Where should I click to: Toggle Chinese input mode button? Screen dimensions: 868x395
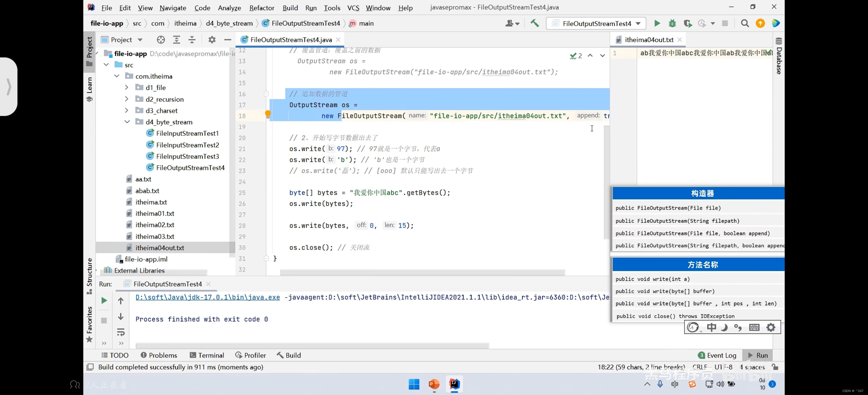(x=711, y=327)
